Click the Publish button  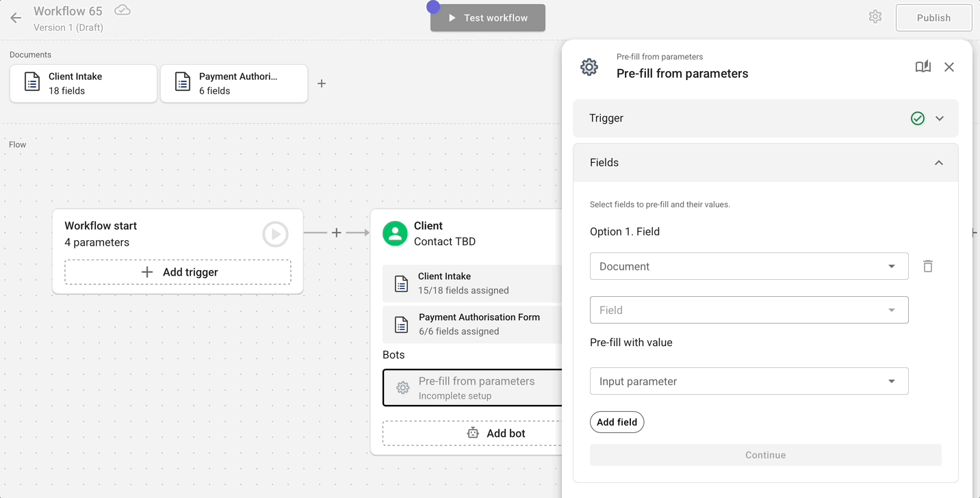pyautogui.click(x=934, y=18)
